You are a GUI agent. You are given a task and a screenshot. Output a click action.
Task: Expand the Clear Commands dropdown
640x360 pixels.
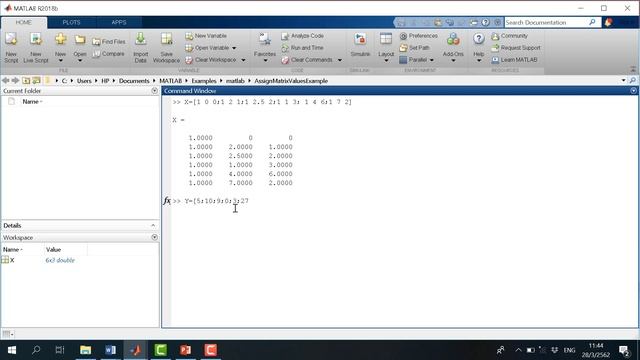[x=340, y=60]
